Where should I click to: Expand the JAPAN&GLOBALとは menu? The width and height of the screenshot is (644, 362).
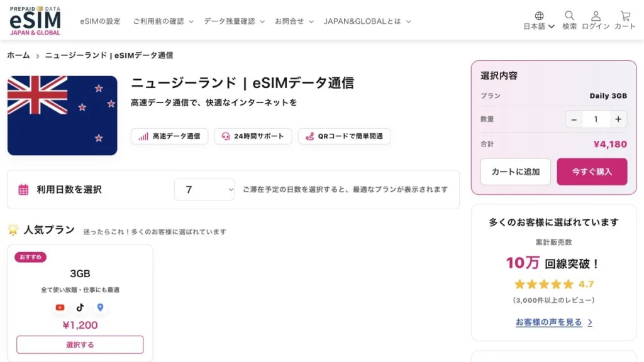[x=367, y=21]
